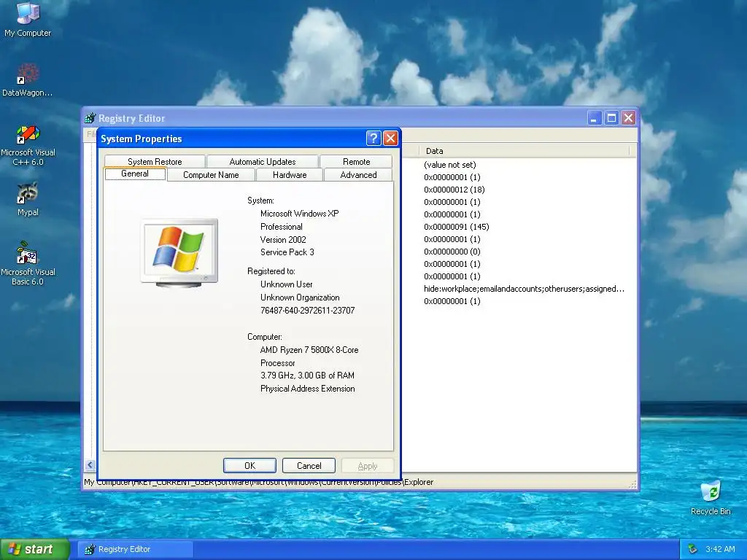Switch to the Automatic Updates tab

coord(263,161)
